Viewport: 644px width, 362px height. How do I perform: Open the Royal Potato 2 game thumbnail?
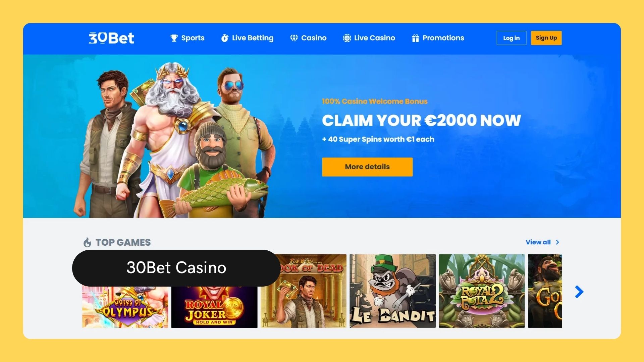pos(482,291)
